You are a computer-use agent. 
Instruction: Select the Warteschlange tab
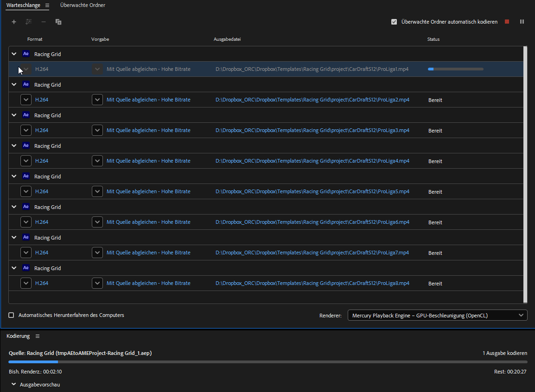pos(23,5)
